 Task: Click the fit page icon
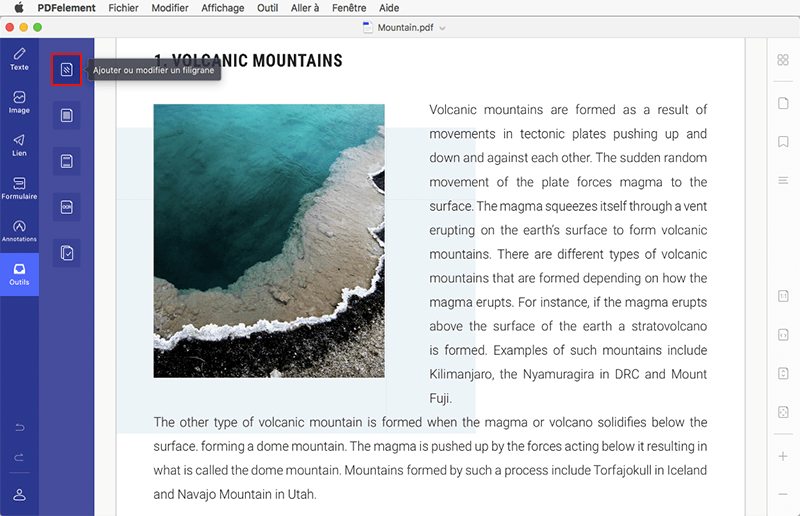pyautogui.click(x=783, y=412)
